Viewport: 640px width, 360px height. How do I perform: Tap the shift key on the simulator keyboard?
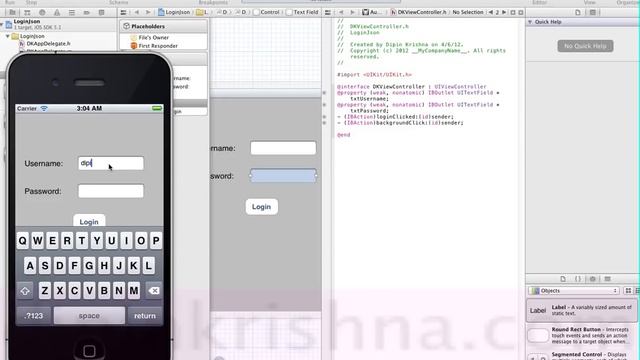25,291
